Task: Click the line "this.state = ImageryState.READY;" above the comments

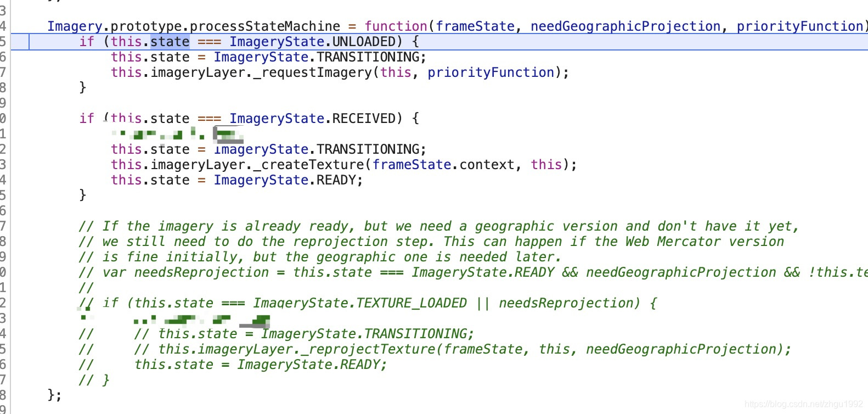Action: coord(237,180)
